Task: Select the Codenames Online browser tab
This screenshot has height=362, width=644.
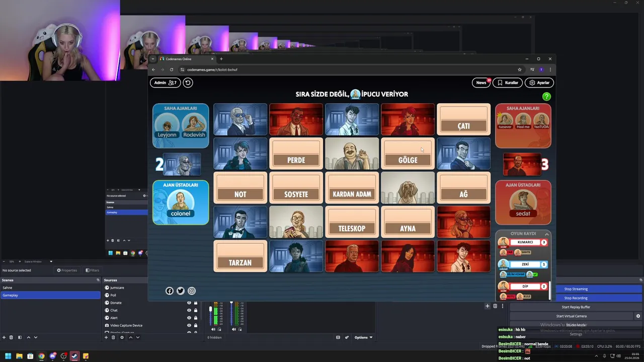Action: (186, 59)
